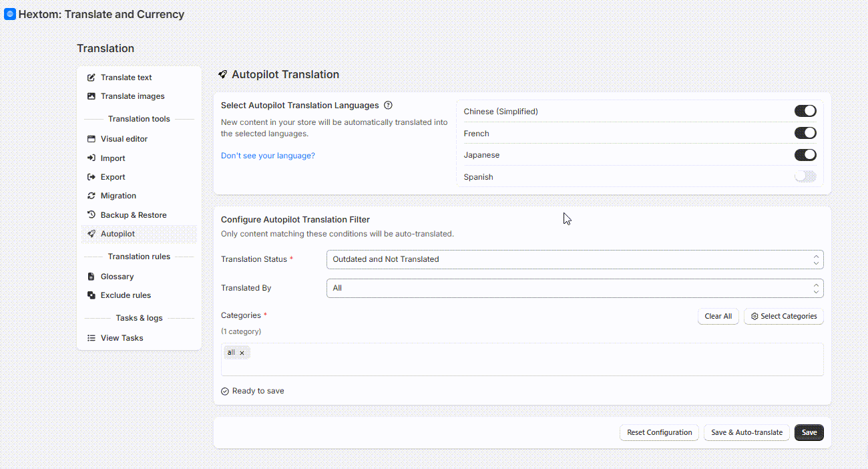
Task: Click the Select Categories button
Action: click(x=784, y=317)
